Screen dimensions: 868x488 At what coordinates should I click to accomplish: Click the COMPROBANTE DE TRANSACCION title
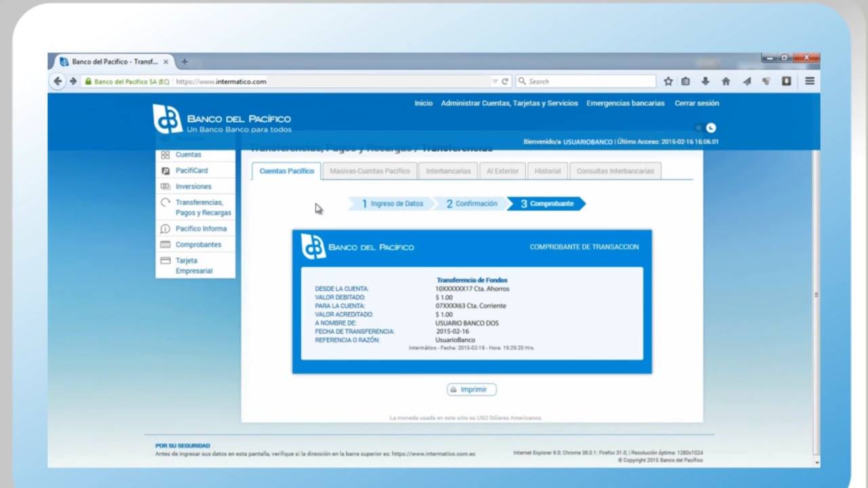pos(584,247)
